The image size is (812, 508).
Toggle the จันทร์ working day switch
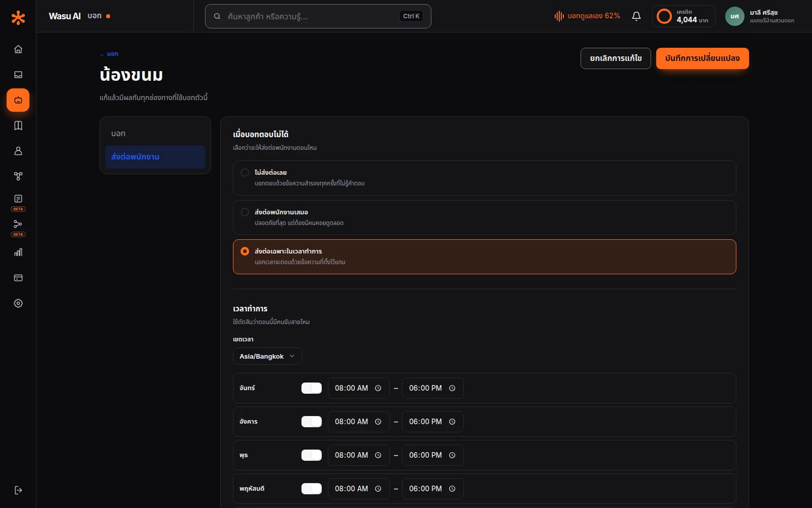(312, 388)
